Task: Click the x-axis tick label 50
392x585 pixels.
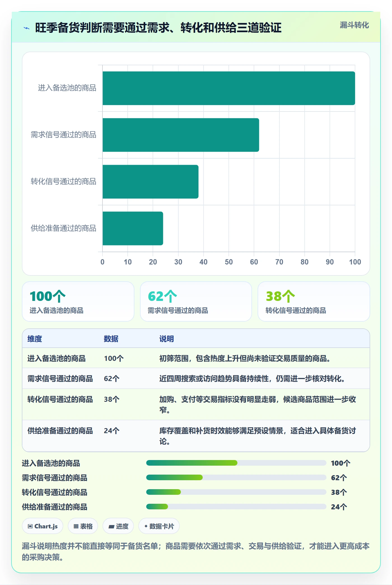Action: click(229, 262)
